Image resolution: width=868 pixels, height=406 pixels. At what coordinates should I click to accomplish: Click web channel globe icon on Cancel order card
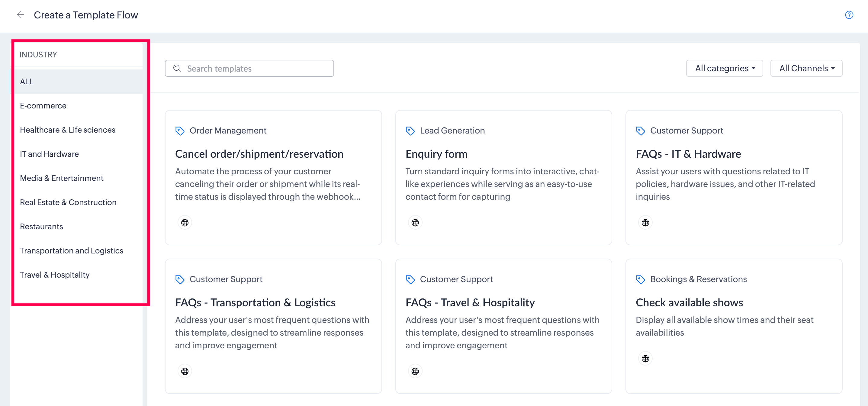coord(185,223)
